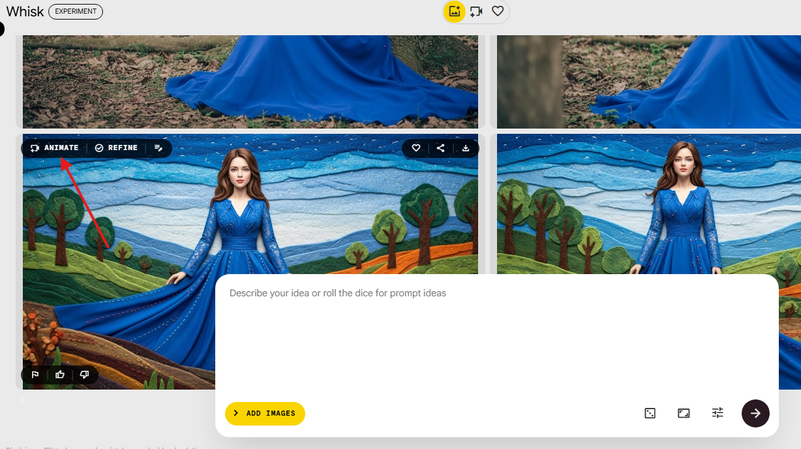Give a thumbs up to the image

[x=60, y=375]
